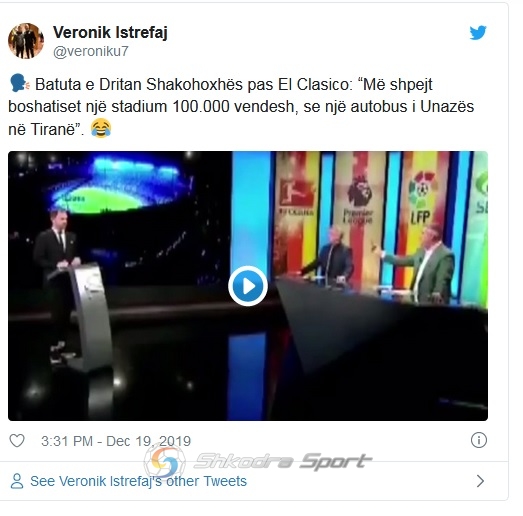Viewport: 523px width, 516px height.
Task: Like the tweet with the heart icon
Action: click(17, 441)
